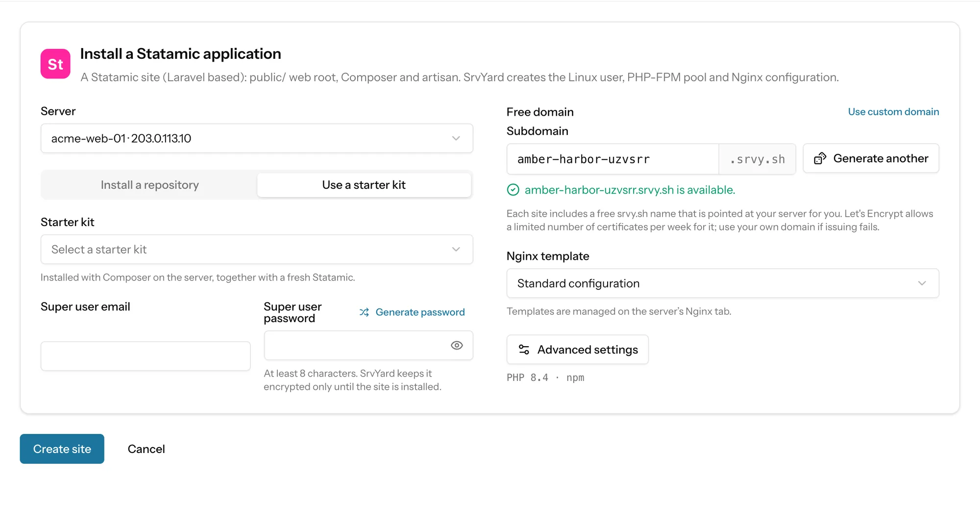Click the Super user email label
This screenshot has width=980, height=530.
click(x=85, y=306)
